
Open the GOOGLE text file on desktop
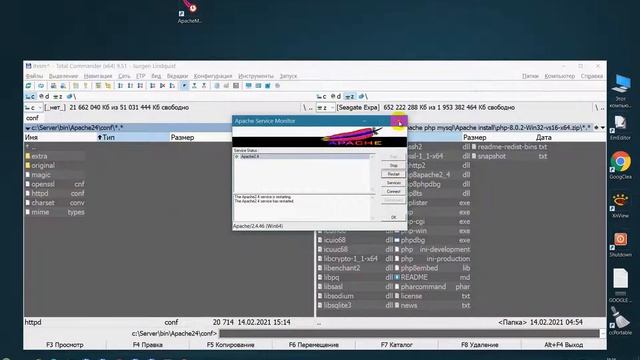click(x=620, y=285)
